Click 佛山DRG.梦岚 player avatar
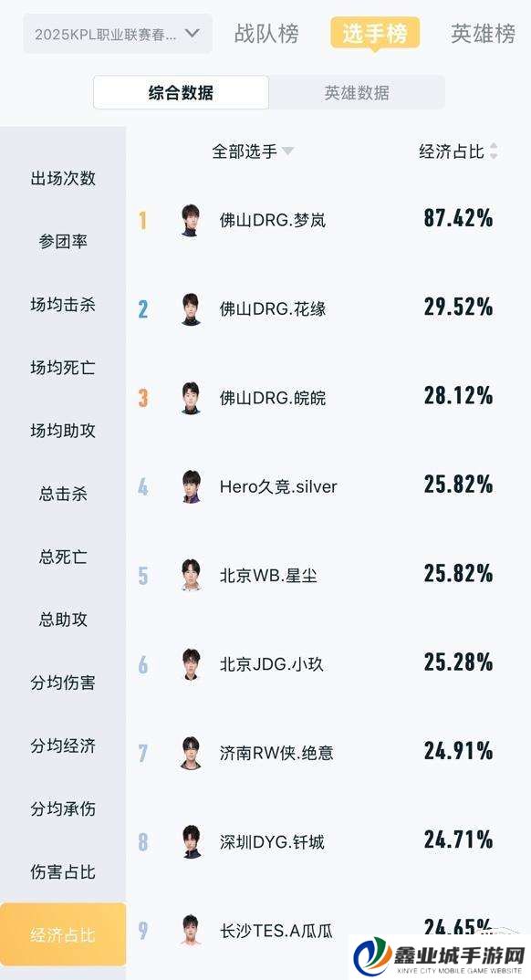The width and height of the screenshot is (531, 980). [x=191, y=220]
